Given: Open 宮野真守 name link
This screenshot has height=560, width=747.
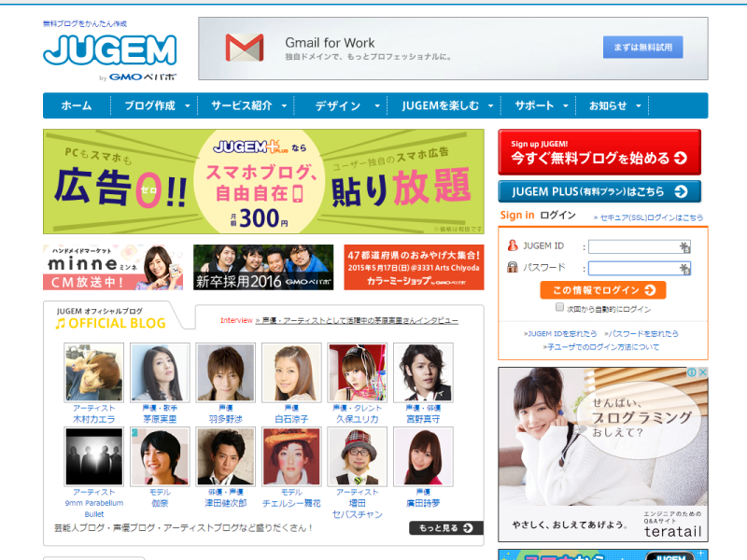Looking at the screenshot, I should coord(423,419).
